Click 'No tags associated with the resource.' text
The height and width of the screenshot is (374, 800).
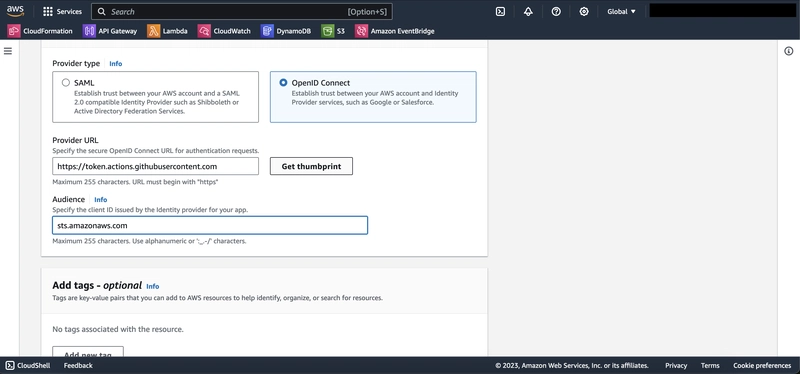pos(118,329)
